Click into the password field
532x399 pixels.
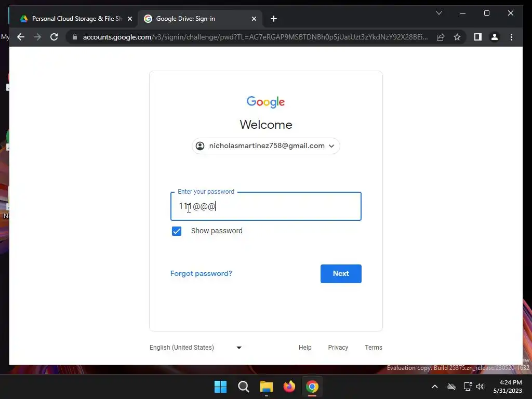pyautogui.click(x=265, y=206)
